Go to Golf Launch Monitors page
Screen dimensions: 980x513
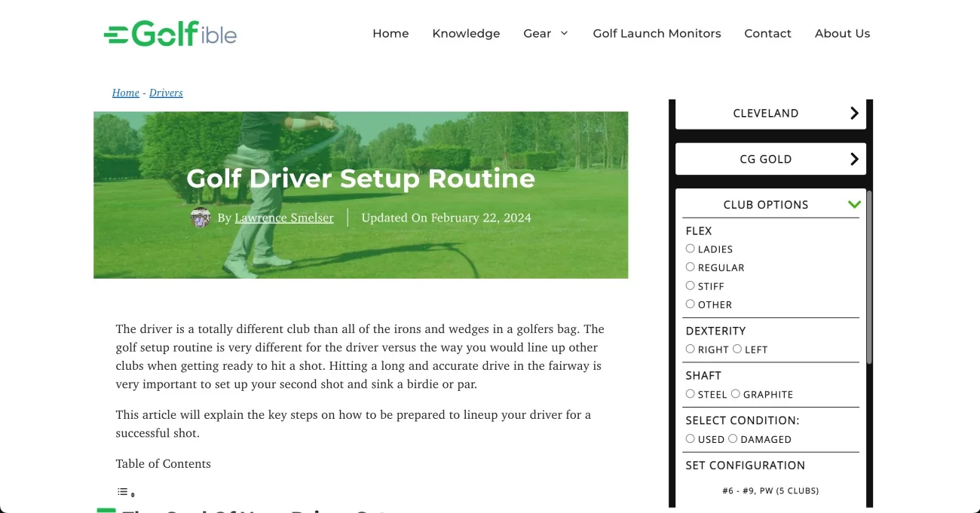pyautogui.click(x=657, y=33)
